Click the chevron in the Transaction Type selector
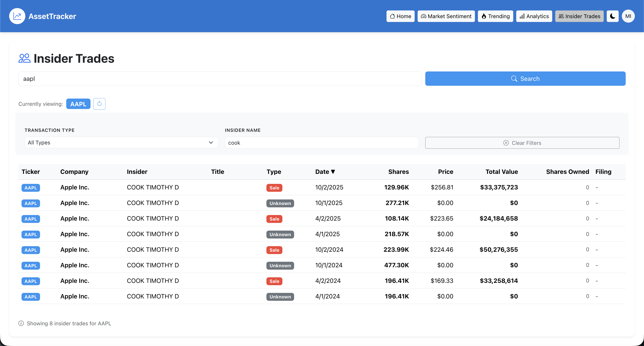644x346 pixels. [x=211, y=142]
